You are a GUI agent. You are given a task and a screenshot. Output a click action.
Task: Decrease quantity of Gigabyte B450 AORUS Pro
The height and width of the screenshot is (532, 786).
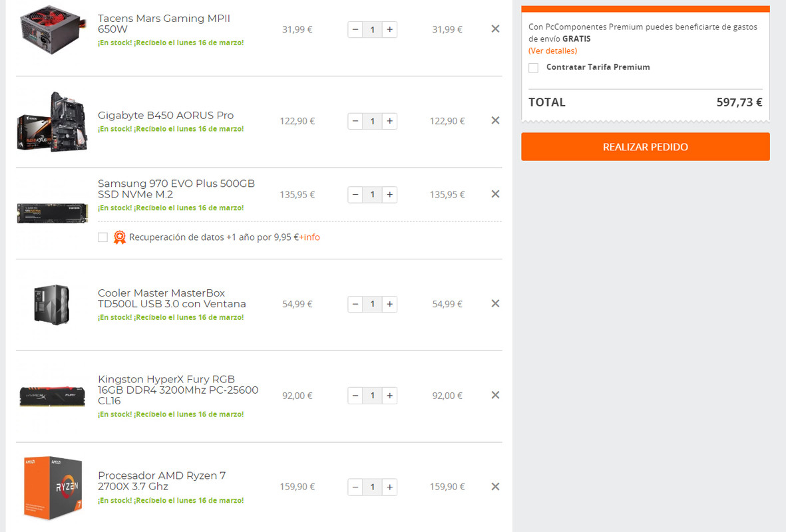[355, 121]
